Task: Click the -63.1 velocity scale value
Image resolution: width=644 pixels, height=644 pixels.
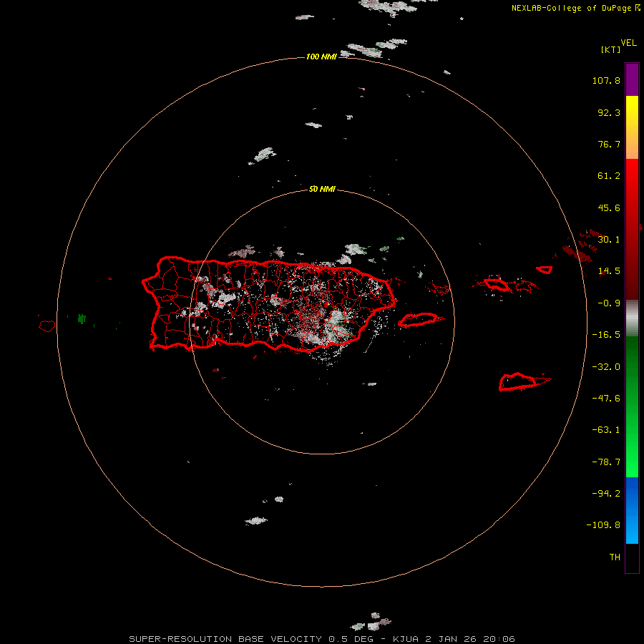Action: 606,430
